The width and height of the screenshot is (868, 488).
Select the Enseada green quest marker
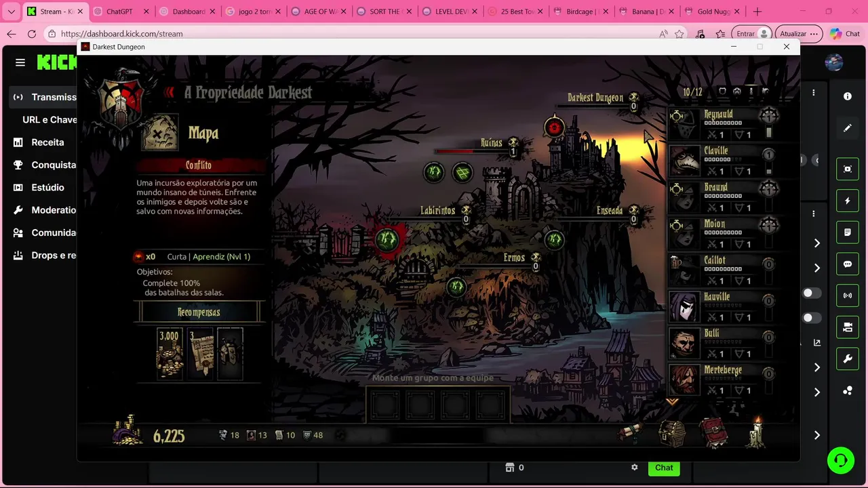[555, 239]
